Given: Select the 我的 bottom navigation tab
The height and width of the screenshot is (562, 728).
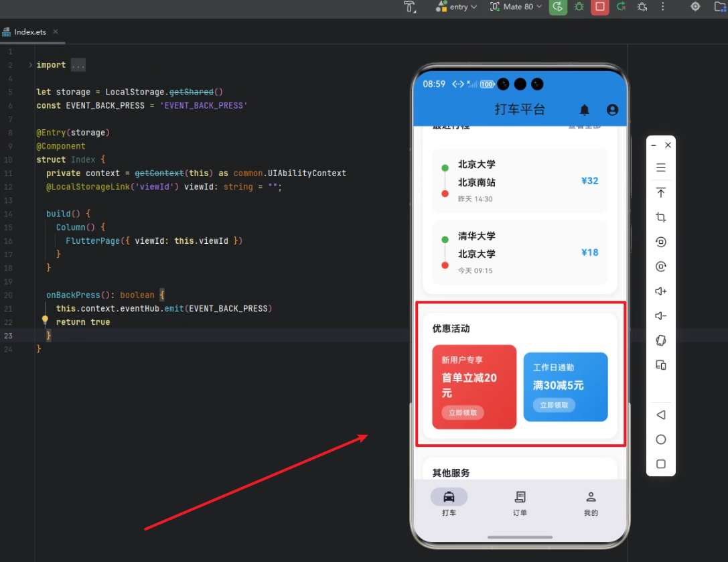Looking at the screenshot, I should tap(591, 502).
